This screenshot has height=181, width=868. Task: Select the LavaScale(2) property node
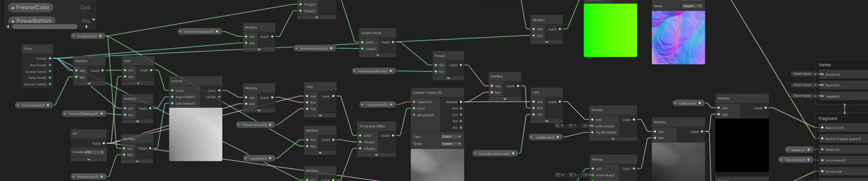[259, 158]
